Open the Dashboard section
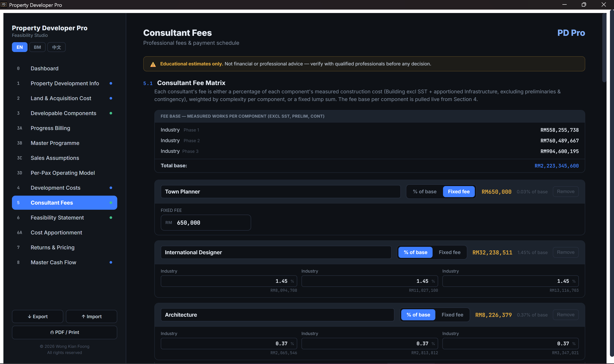 click(65, 68)
